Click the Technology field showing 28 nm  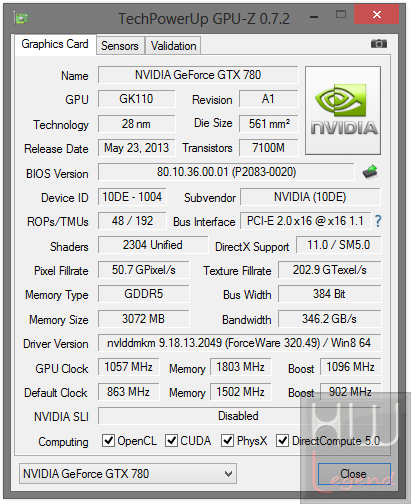click(136, 124)
